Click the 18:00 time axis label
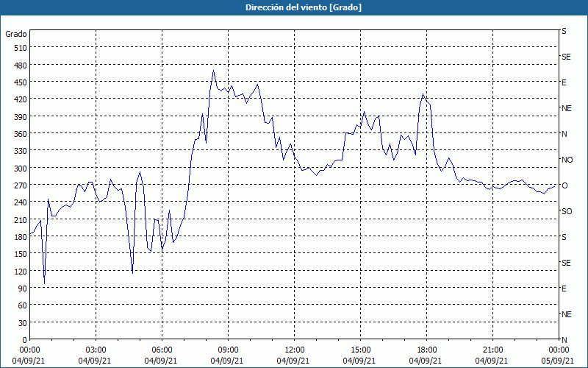Image resolution: width=588 pixels, height=368 pixels. point(427,350)
